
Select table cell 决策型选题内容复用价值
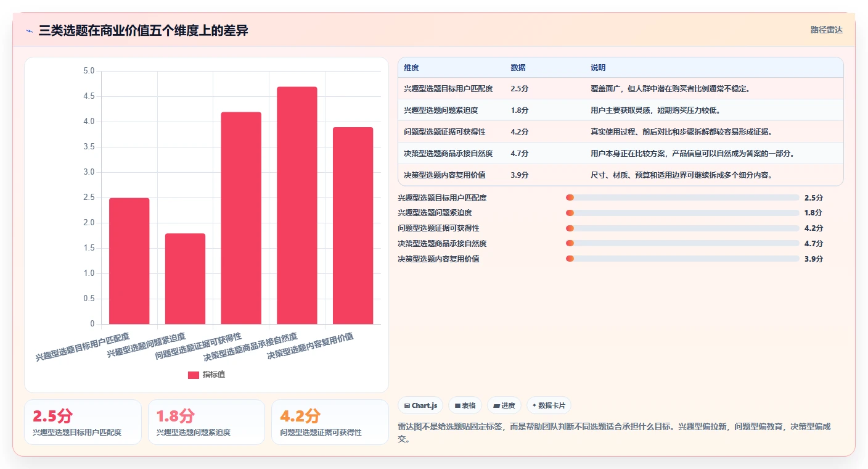tap(444, 175)
